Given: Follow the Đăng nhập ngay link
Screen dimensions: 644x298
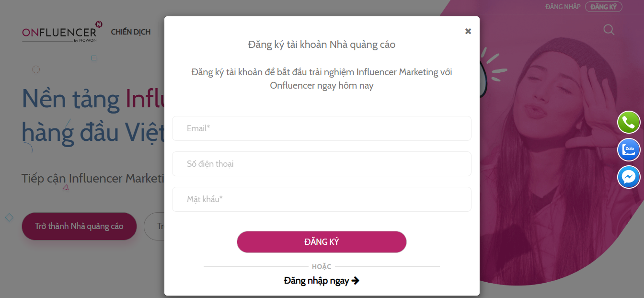Looking at the screenshot, I should tap(316, 281).
